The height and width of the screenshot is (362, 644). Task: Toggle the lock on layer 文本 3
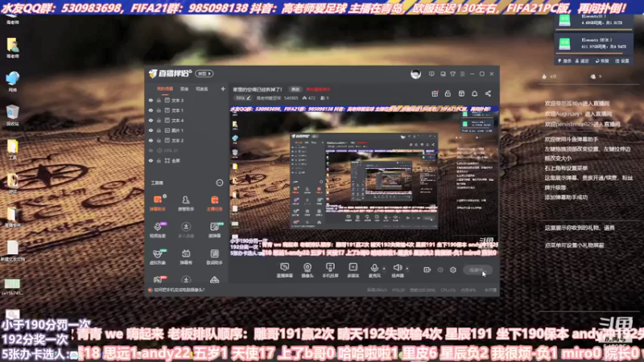pos(159,100)
